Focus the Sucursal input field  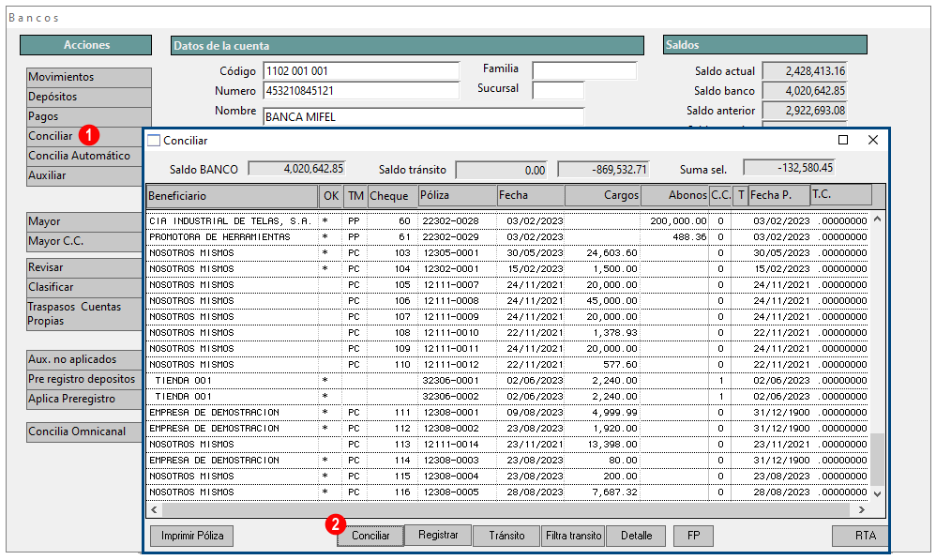558,91
